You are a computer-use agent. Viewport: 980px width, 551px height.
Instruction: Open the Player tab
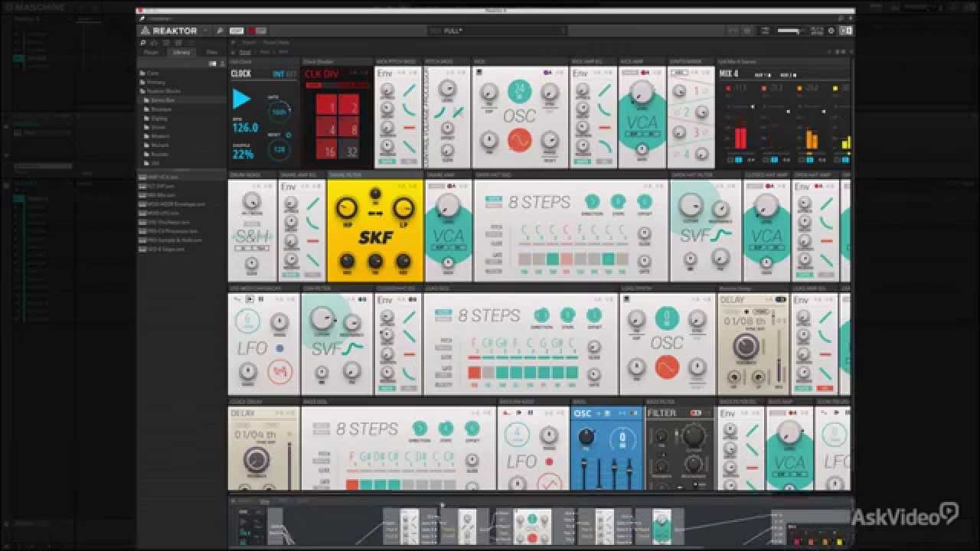coord(152,52)
